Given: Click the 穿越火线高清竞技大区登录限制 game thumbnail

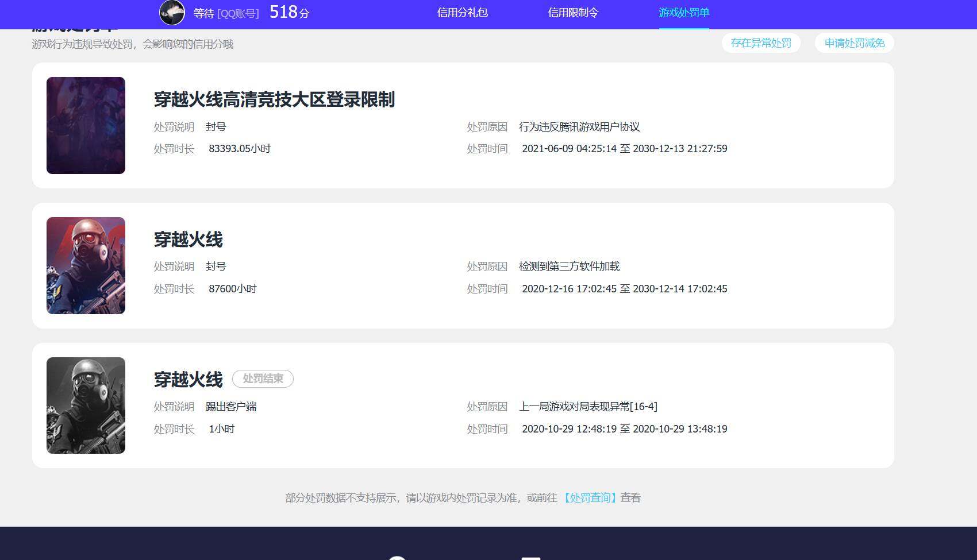Looking at the screenshot, I should [x=86, y=125].
